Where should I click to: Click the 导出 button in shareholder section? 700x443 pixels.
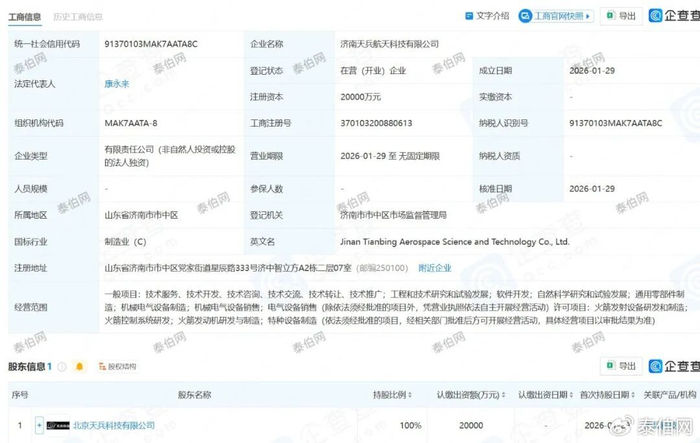pyautogui.click(x=621, y=366)
